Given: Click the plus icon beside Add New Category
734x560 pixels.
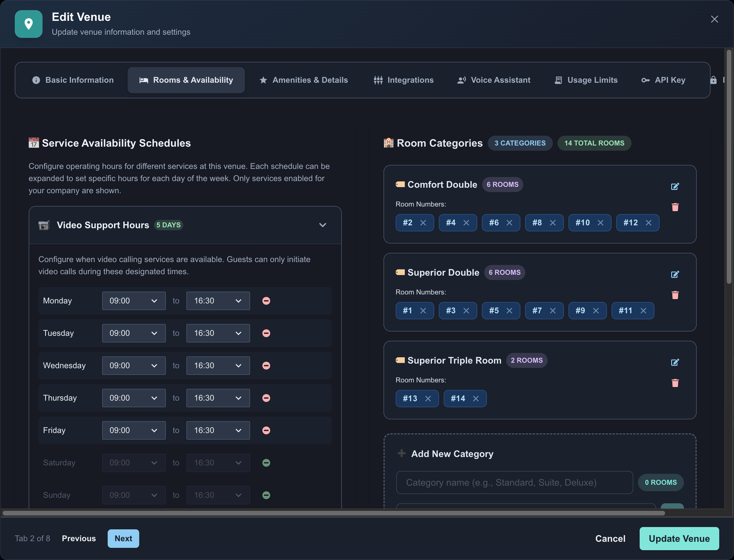Looking at the screenshot, I should tap(401, 453).
